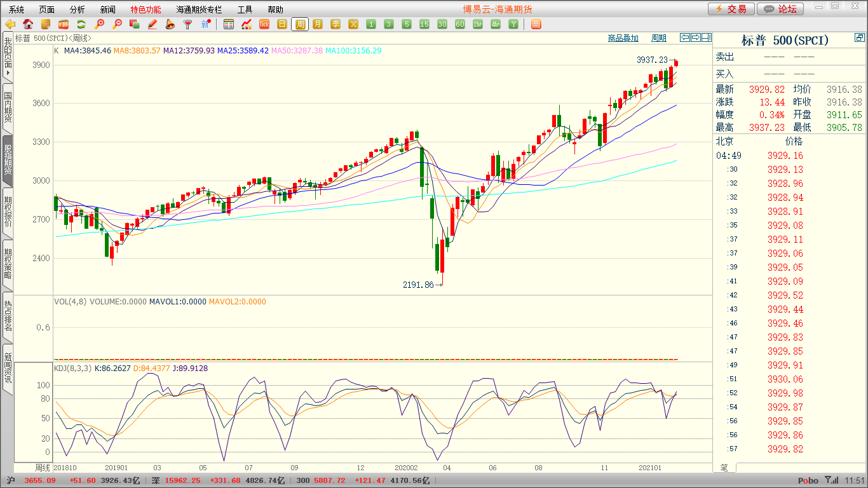This screenshot has height=488, width=868.
Task: Go back with the yellow arrow icon
Action: click(x=10, y=24)
